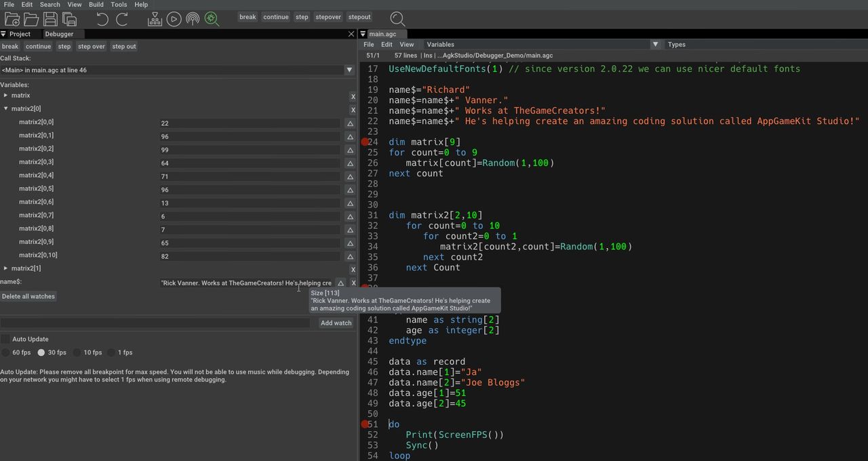This screenshot has height=461, width=868.
Task: Click the Add watch button
Action: (336, 323)
